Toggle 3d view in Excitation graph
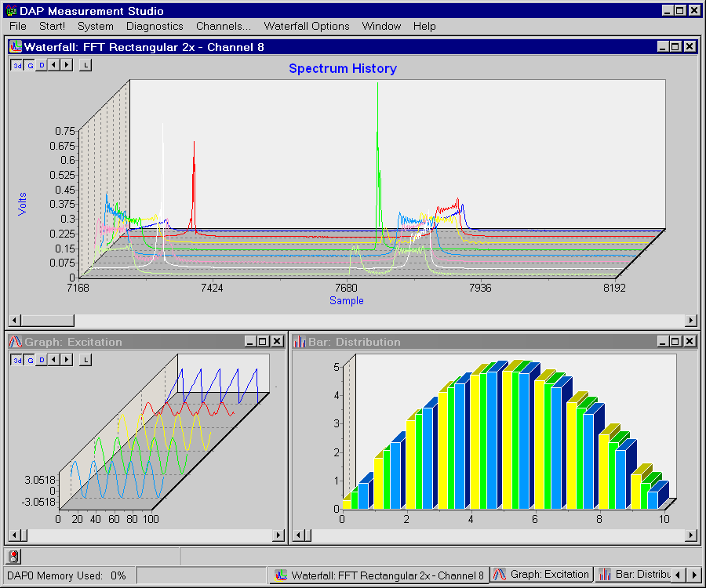Image resolution: width=706 pixels, height=588 pixels. 16,360
